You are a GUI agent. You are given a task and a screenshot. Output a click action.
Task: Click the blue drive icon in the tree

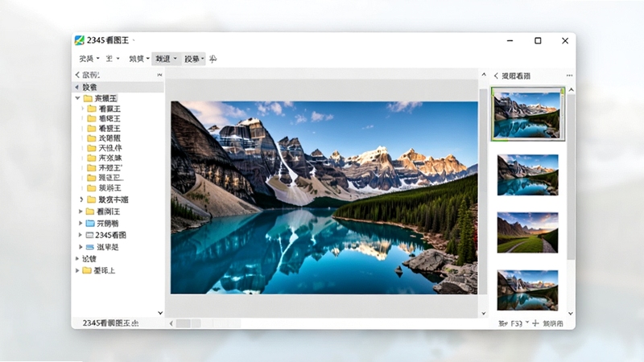(x=90, y=247)
